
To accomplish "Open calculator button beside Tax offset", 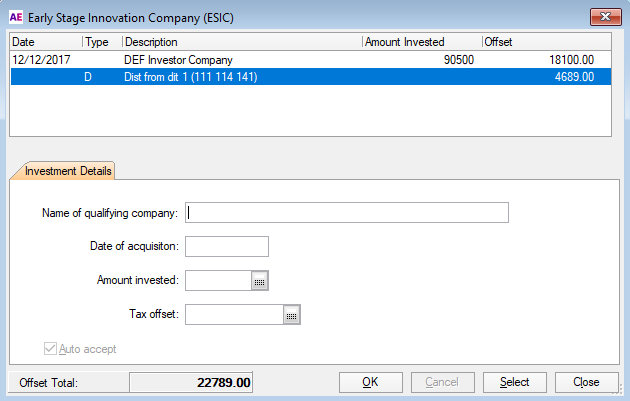I will click(x=292, y=315).
